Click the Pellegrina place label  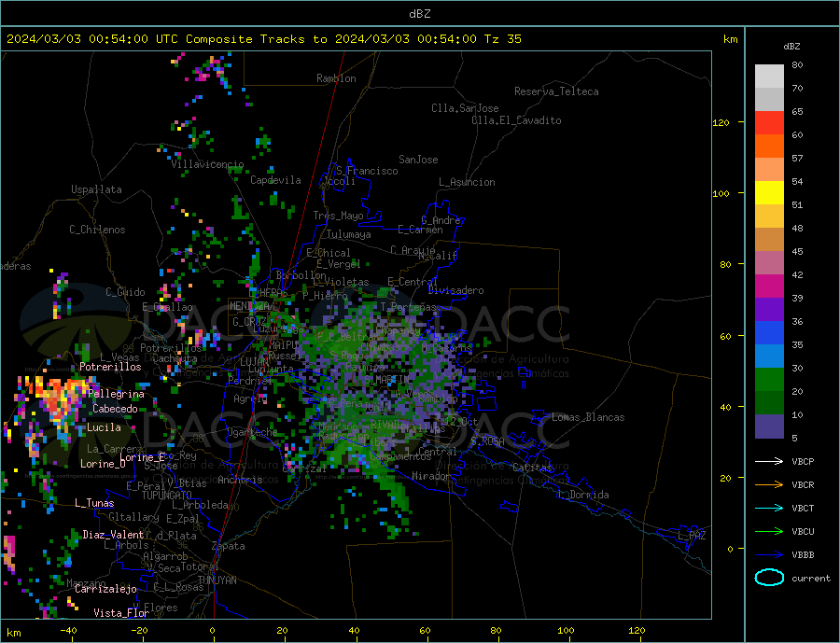(116, 395)
